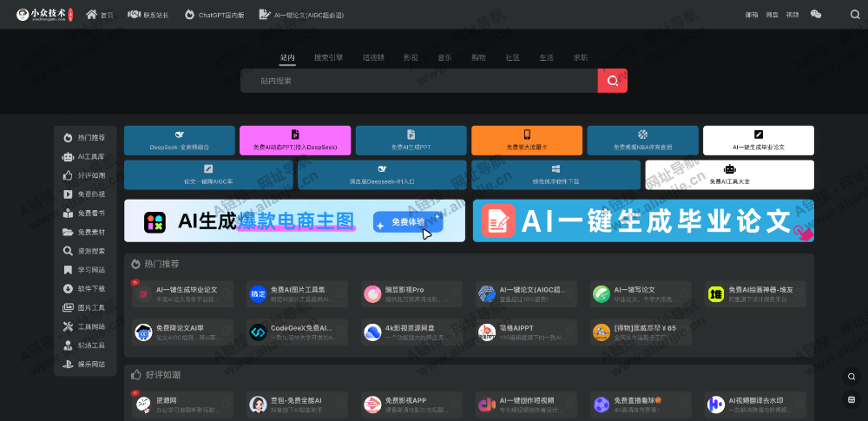
Task: Open 免费素材 folder icon in sidebar
Action: tap(68, 232)
